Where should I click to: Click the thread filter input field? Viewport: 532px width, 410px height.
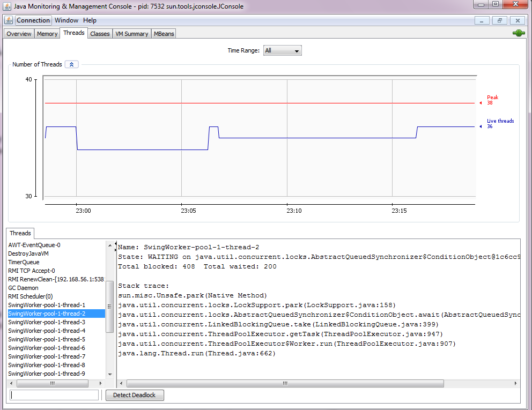point(54,395)
